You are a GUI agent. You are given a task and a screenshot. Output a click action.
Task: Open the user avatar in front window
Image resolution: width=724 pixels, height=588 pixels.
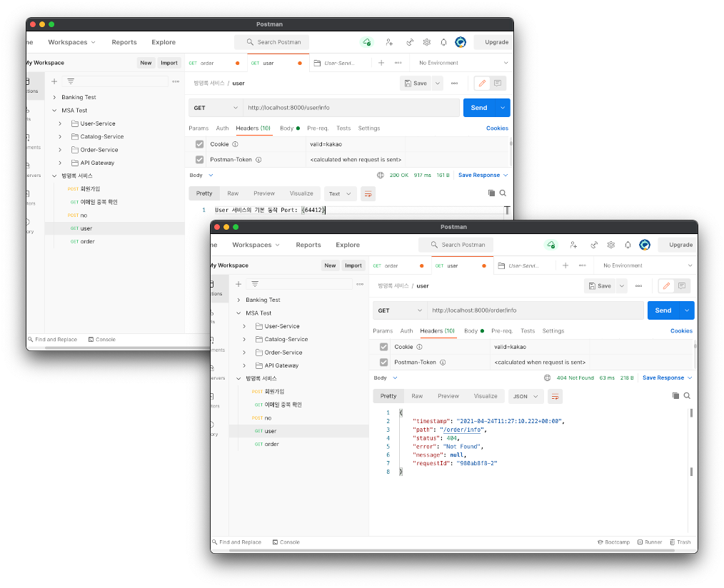(645, 245)
